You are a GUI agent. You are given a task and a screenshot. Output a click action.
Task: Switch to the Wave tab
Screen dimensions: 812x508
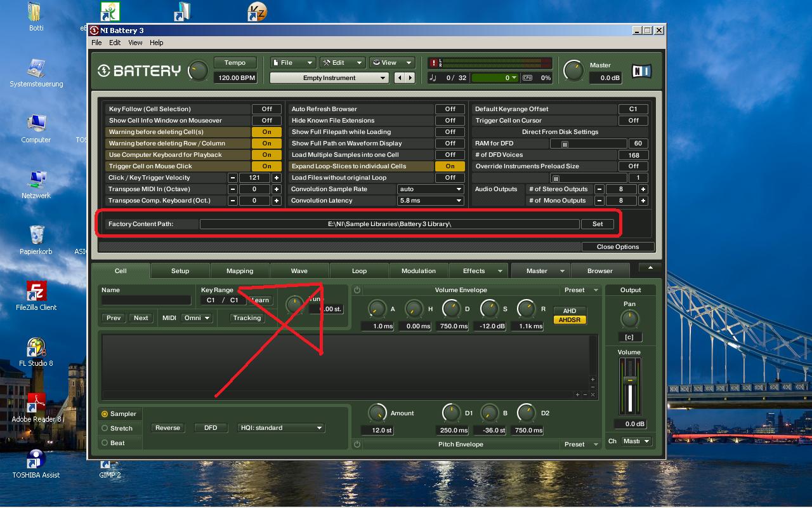click(x=299, y=271)
